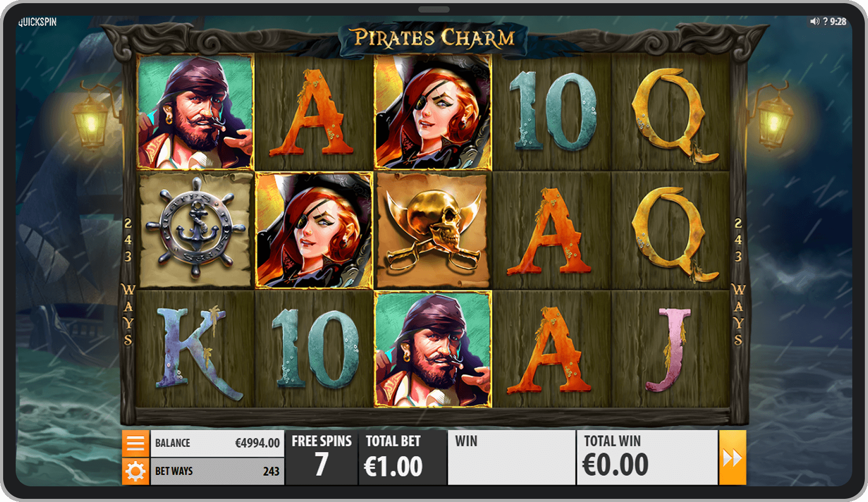The height and width of the screenshot is (502, 868).
Task: Click the Bet Ways 243 field
Action: click(x=218, y=471)
